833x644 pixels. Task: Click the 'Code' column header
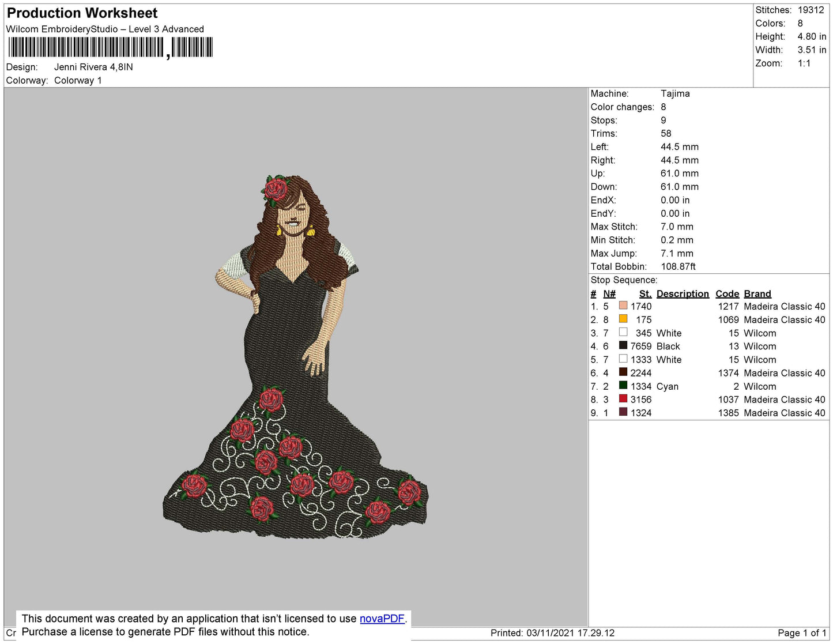pyautogui.click(x=727, y=293)
